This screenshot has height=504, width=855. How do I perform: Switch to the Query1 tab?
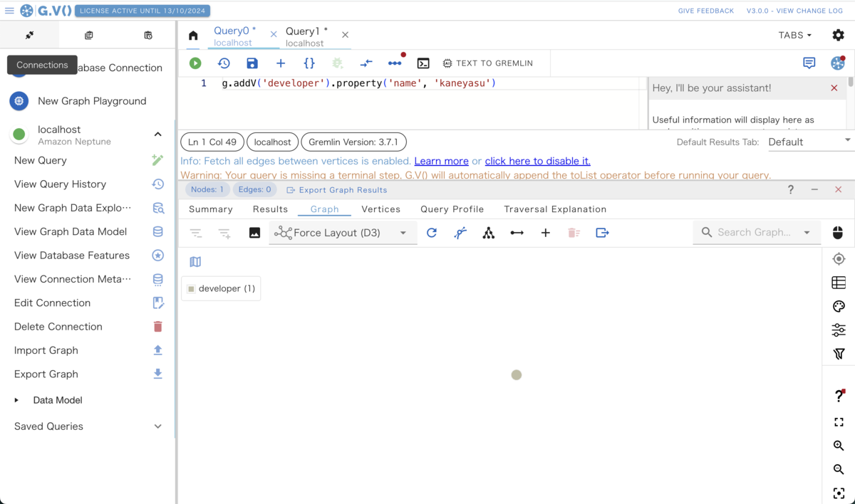pyautogui.click(x=307, y=36)
